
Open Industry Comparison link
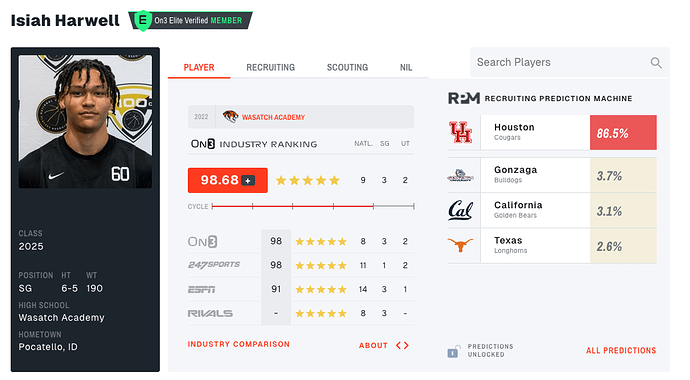(x=239, y=344)
